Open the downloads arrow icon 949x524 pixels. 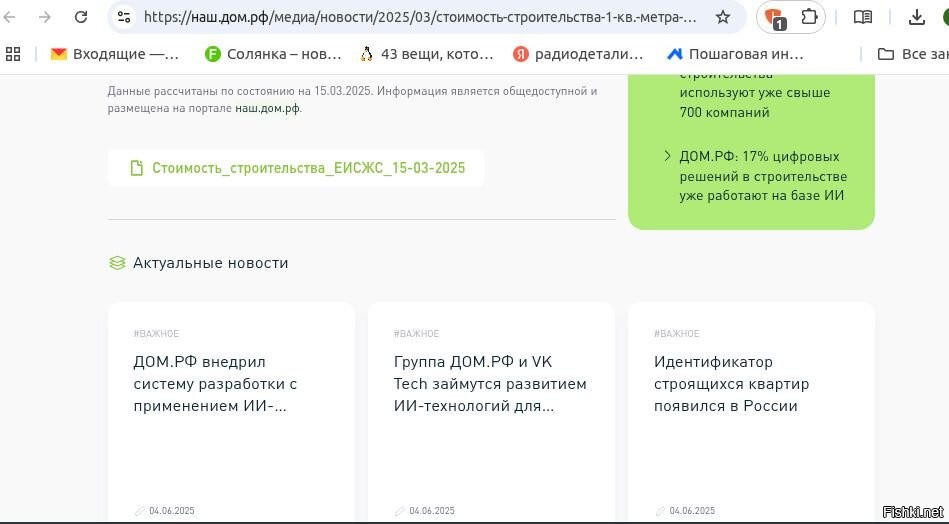917,18
